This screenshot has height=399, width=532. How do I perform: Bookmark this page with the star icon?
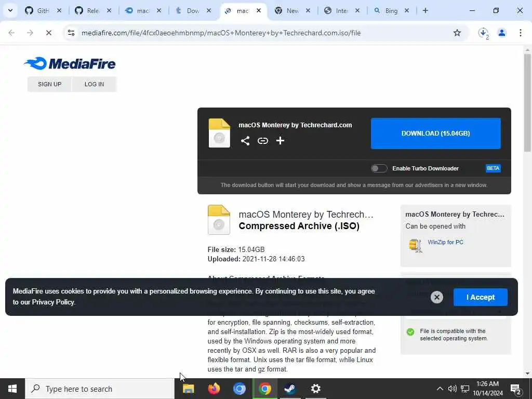tap(457, 33)
